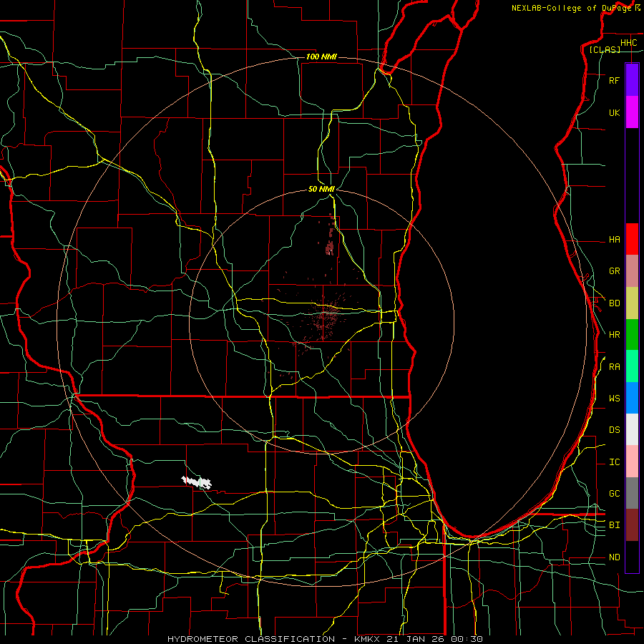Click the GR pink legend swatch
Viewport: 644px width, 644px height.
tap(632, 271)
